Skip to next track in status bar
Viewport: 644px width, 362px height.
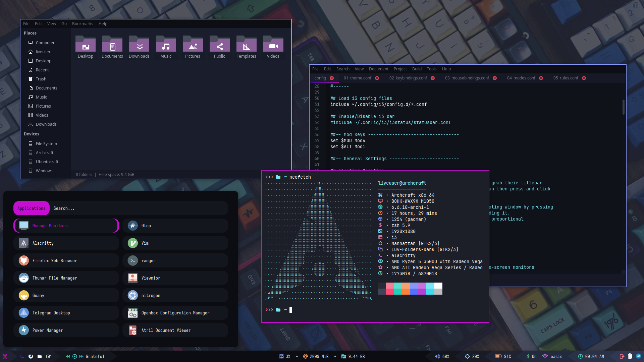point(81,356)
